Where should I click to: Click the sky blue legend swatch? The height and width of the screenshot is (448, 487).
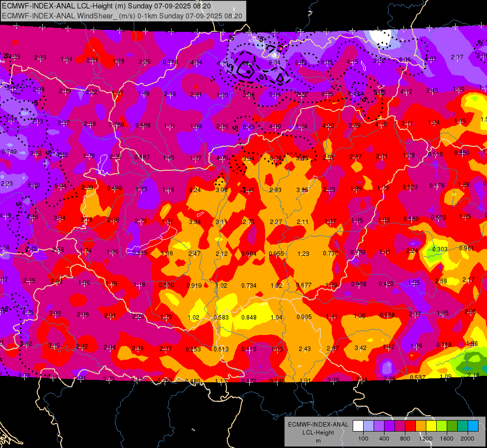click(474, 426)
